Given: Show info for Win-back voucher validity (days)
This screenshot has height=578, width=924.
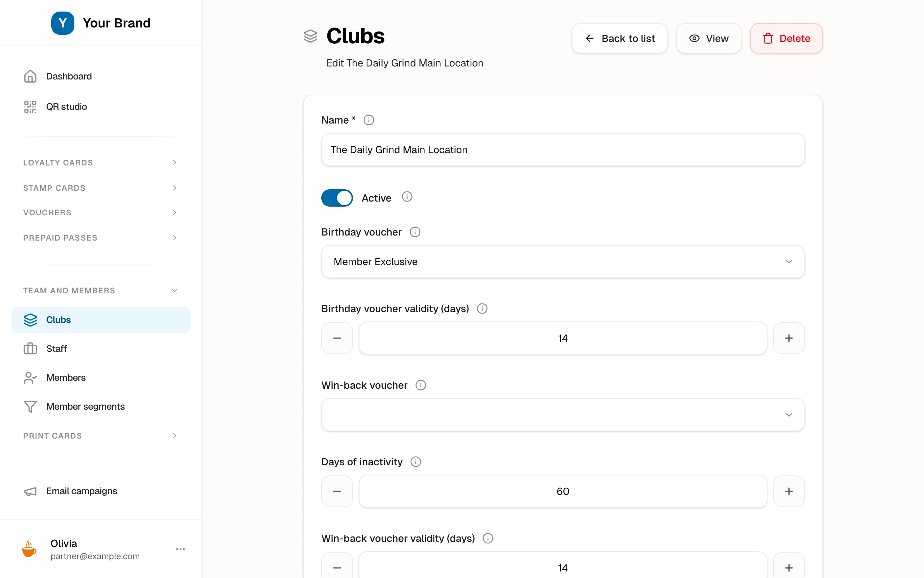Looking at the screenshot, I should [488, 538].
